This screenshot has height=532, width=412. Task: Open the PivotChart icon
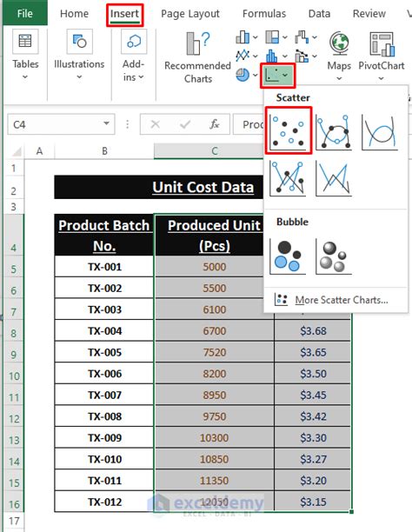click(x=382, y=43)
